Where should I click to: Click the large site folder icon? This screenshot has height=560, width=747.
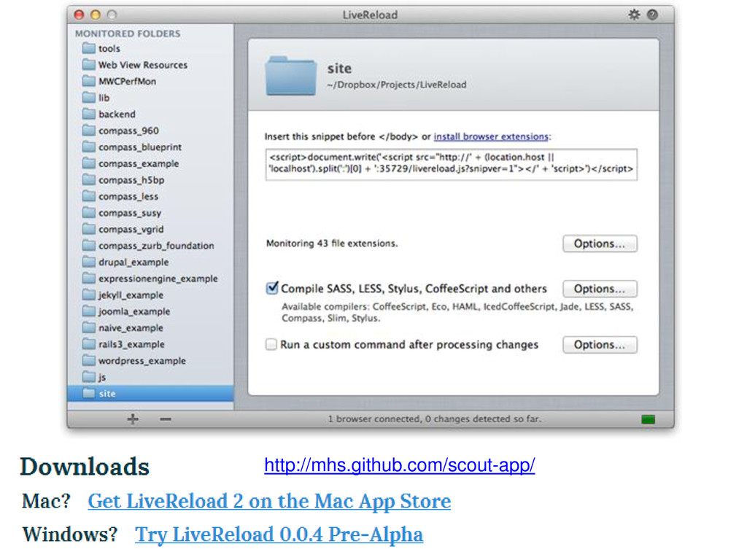coord(290,76)
